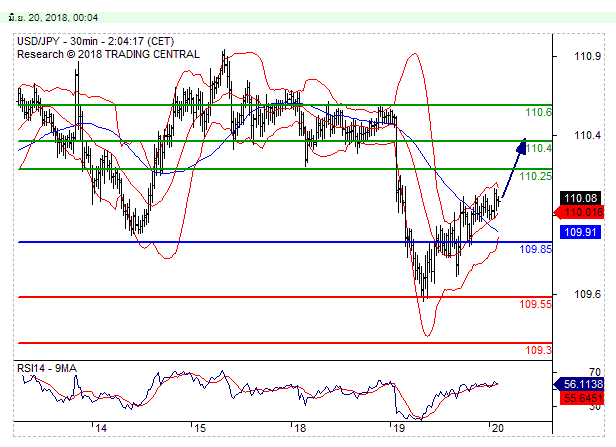Click date tick 15 on time axis
This screenshot has width=616, height=447.
pyautogui.click(x=200, y=428)
